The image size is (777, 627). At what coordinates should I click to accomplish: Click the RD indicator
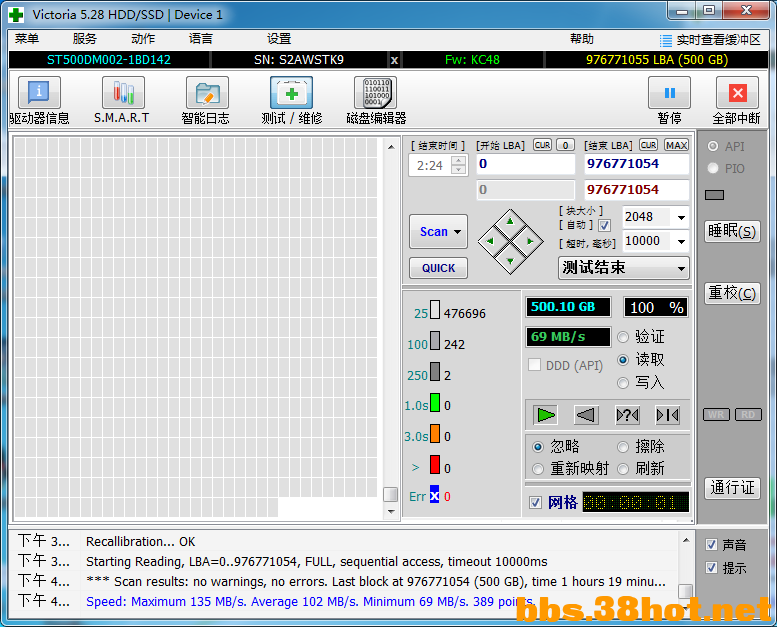(x=748, y=414)
